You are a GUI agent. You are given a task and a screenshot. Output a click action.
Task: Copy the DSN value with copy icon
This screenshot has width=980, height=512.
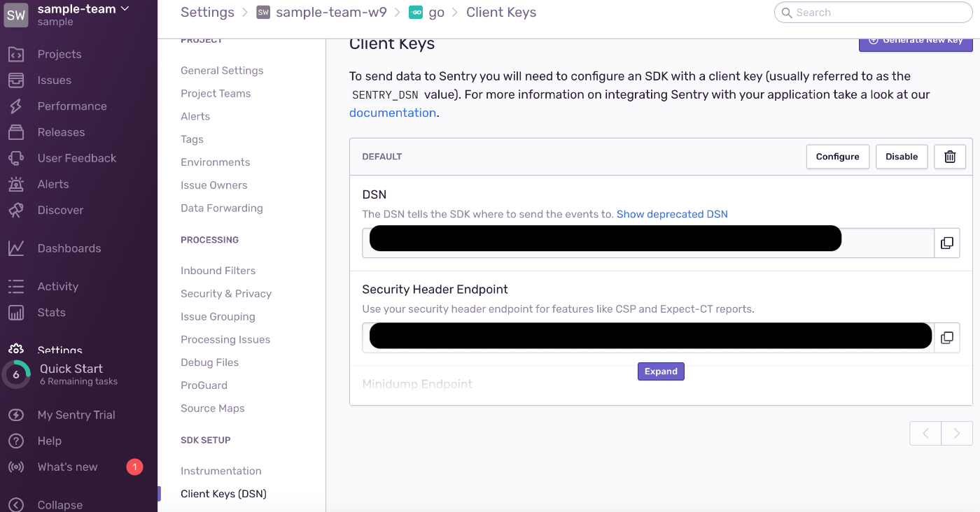pyautogui.click(x=947, y=243)
